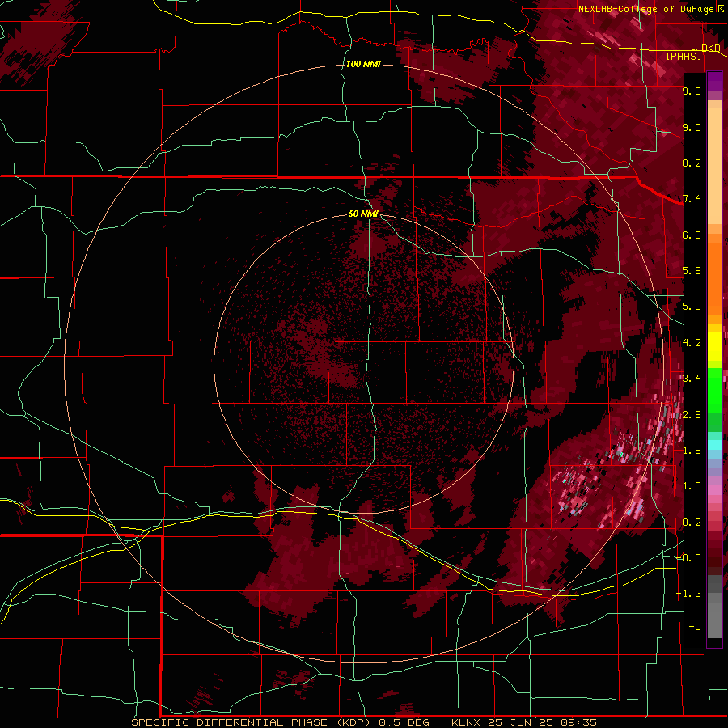Click the KLNX station identifier in caption
728x728 pixels.
pyautogui.click(x=468, y=722)
